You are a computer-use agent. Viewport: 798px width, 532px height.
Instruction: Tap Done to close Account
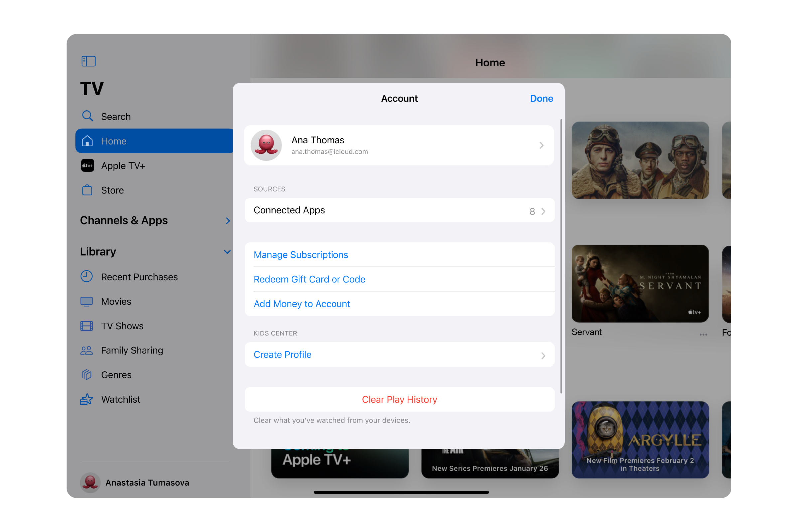pos(542,98)
